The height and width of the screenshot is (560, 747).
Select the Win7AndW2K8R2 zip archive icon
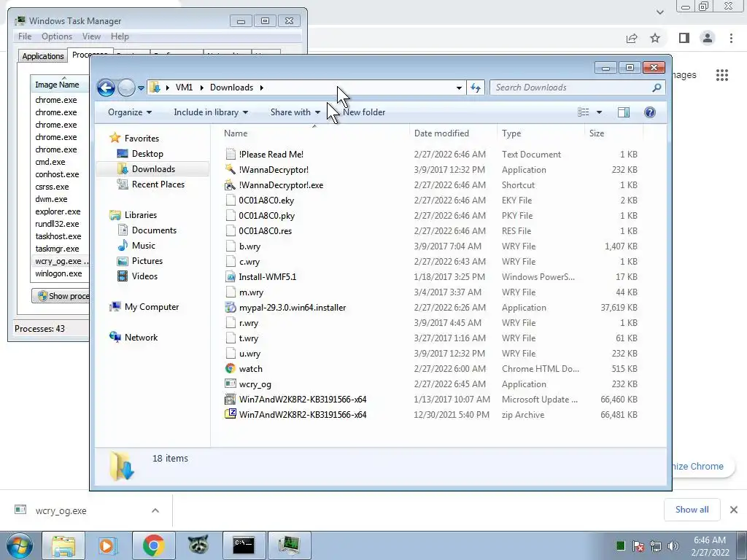tap(231, 414)
